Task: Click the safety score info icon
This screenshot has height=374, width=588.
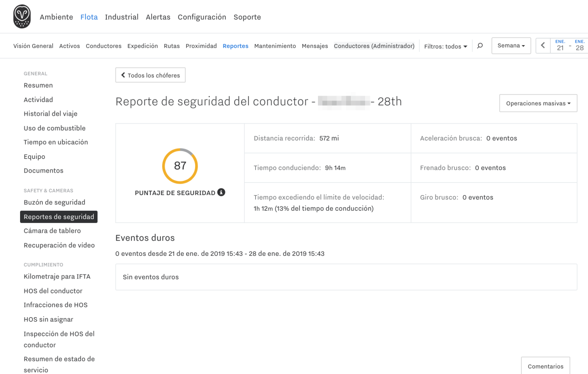Action: [x=221, y=192]
